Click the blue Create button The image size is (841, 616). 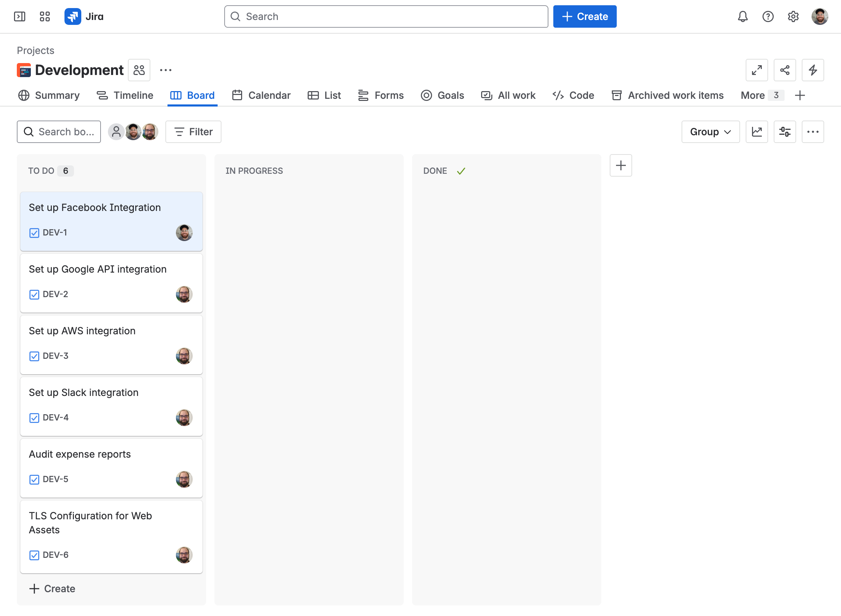coord(584,16)
